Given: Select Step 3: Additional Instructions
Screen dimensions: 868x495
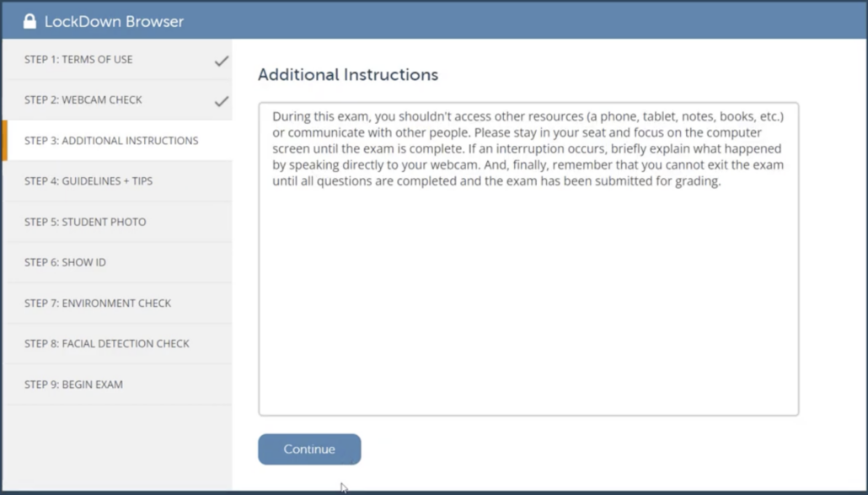Looking at the screenshot, I should 117,141.
